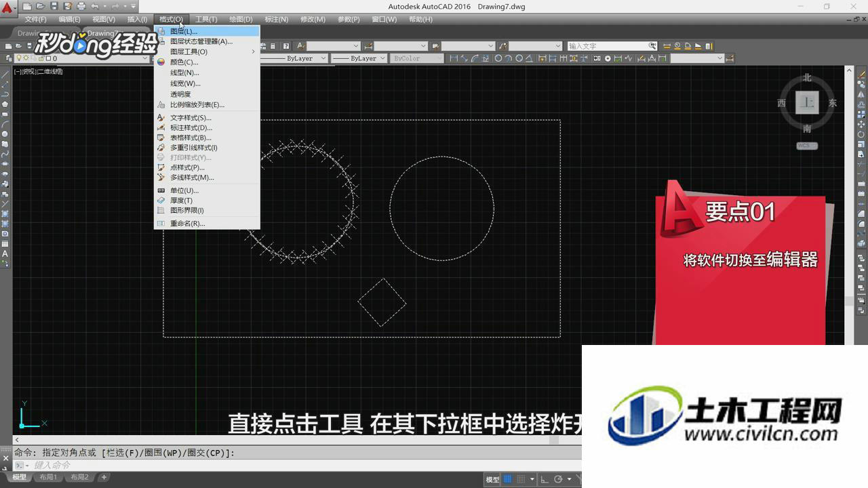Click the 上 face of the ViewCube
The width and height of the screenshot is (868, 488).
807,102
